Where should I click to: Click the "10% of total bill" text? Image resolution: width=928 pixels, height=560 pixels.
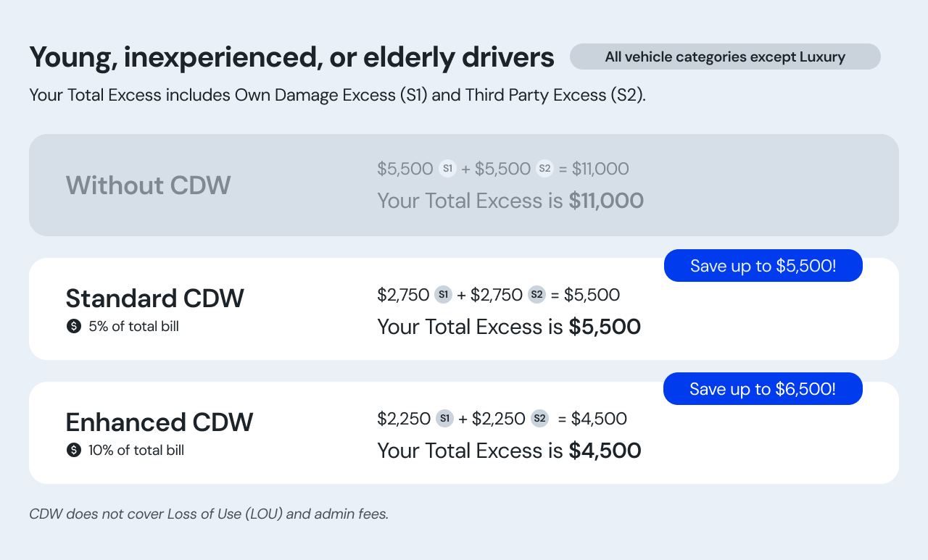coord(136,451)
